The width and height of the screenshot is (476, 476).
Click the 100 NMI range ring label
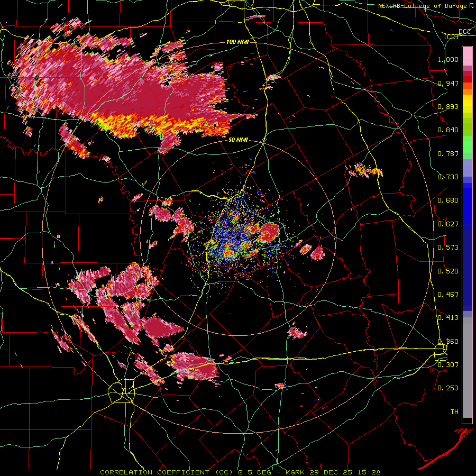click(237, 42)
